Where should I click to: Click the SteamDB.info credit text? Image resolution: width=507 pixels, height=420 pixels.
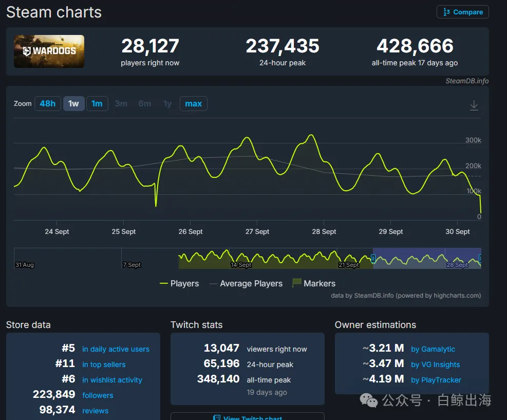467,81
